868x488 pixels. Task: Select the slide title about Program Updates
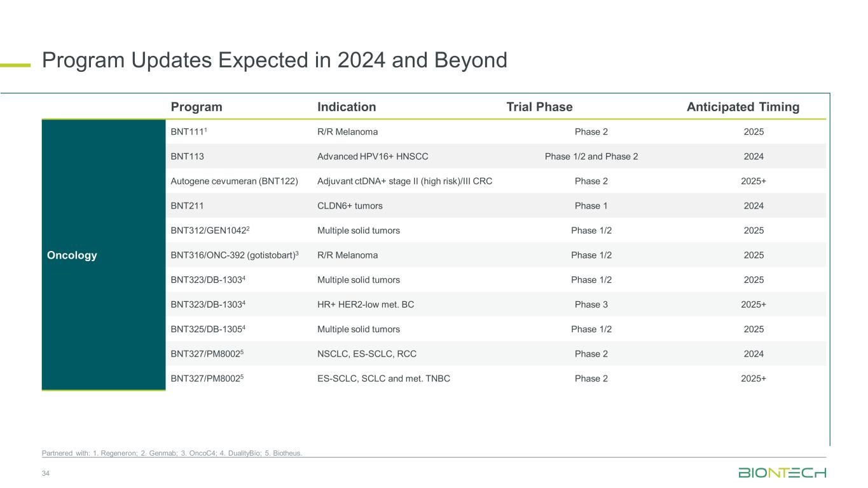[x=274, y=60]
